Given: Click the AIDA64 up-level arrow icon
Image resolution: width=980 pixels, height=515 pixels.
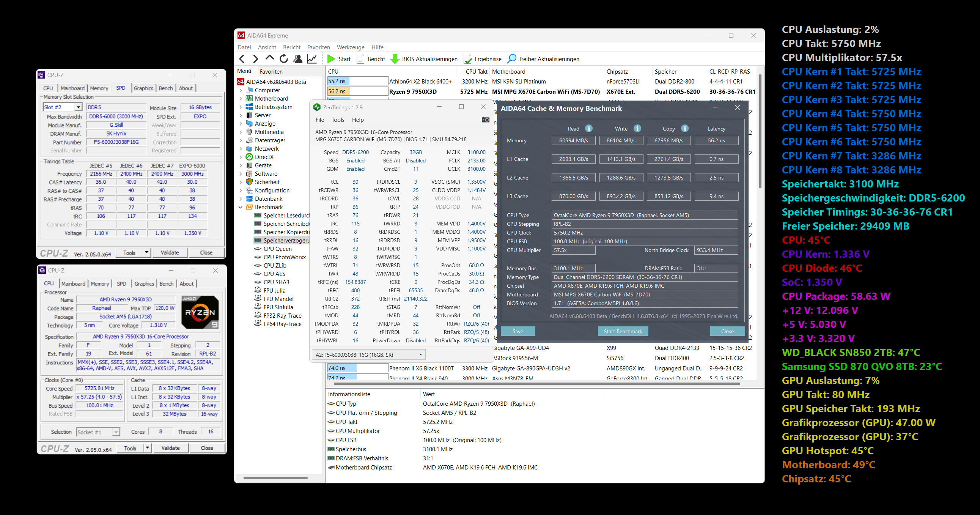Looking at the screenshot, I should [x=269, y=58].
